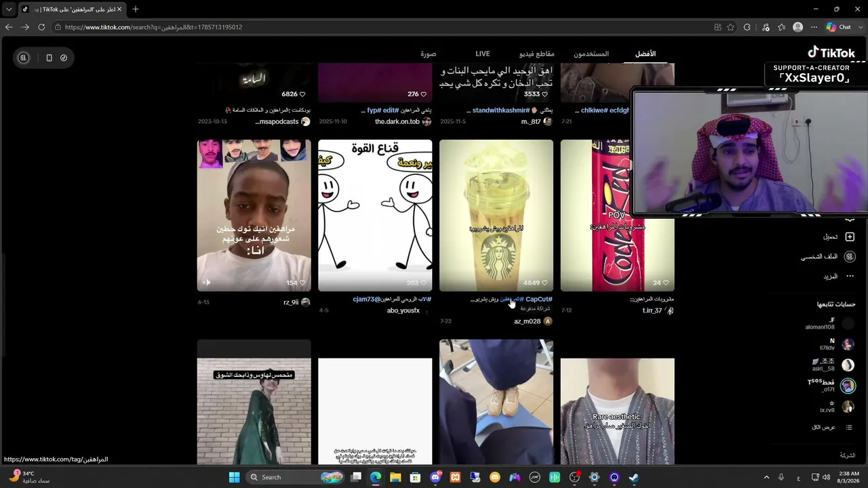The height and width of the screenshot is (488, 868).
Task: Click the profile avatar beside الملف الشخصي
Action: point(850,257)
